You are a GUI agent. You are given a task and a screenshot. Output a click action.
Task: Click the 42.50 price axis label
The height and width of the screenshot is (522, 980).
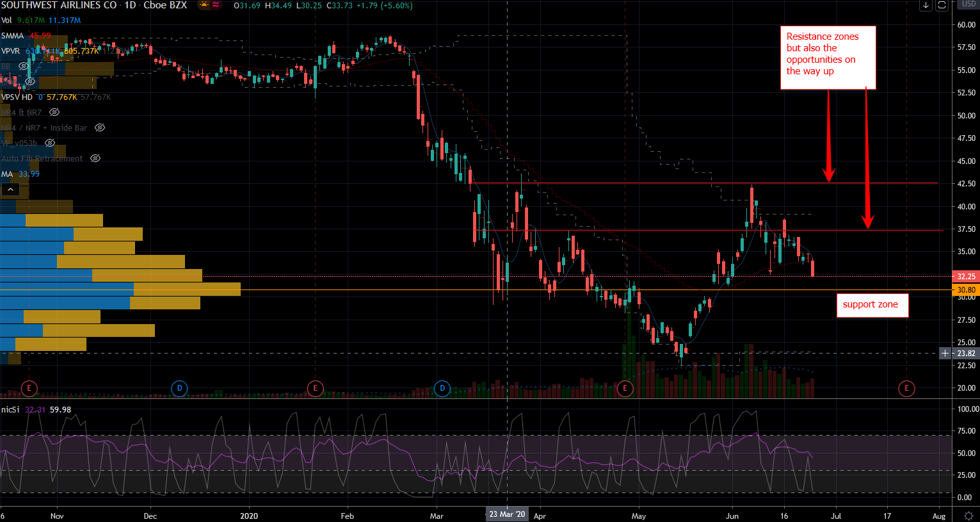coord(967,184)
